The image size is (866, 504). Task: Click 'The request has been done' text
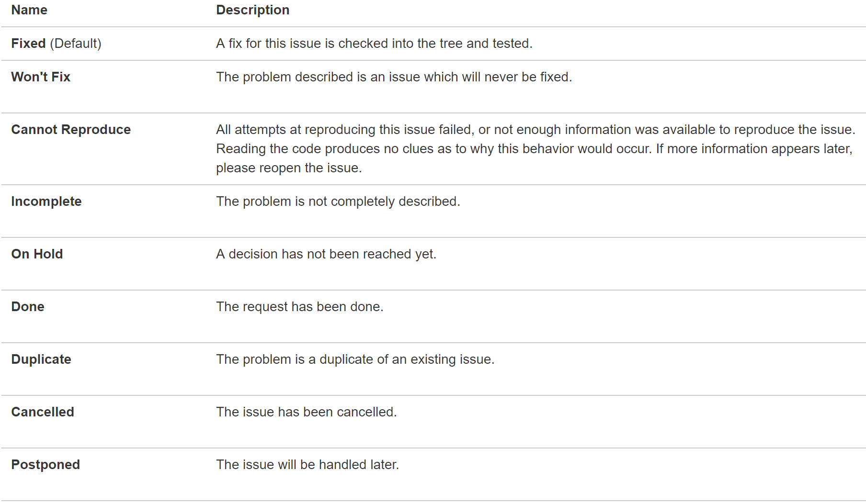(300, 307)
